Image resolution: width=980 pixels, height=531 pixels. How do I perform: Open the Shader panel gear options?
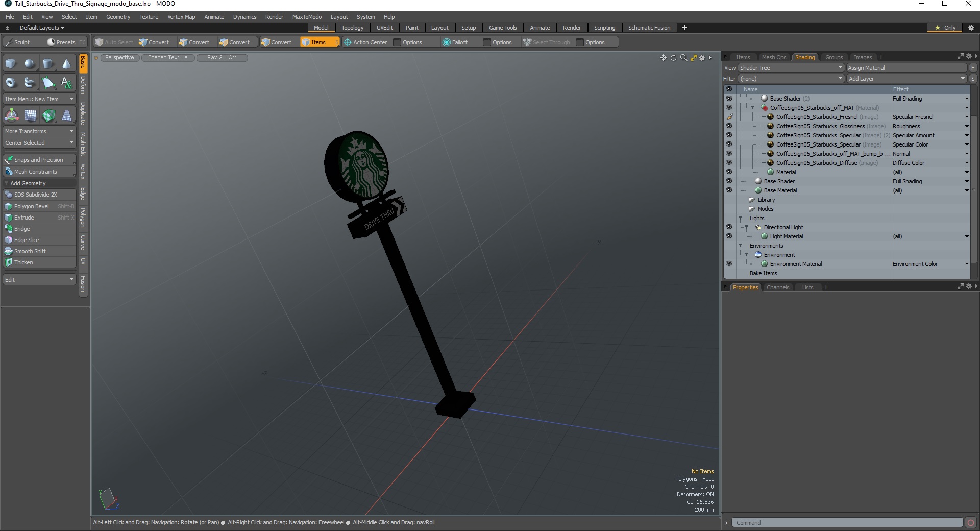pos(969,57)
